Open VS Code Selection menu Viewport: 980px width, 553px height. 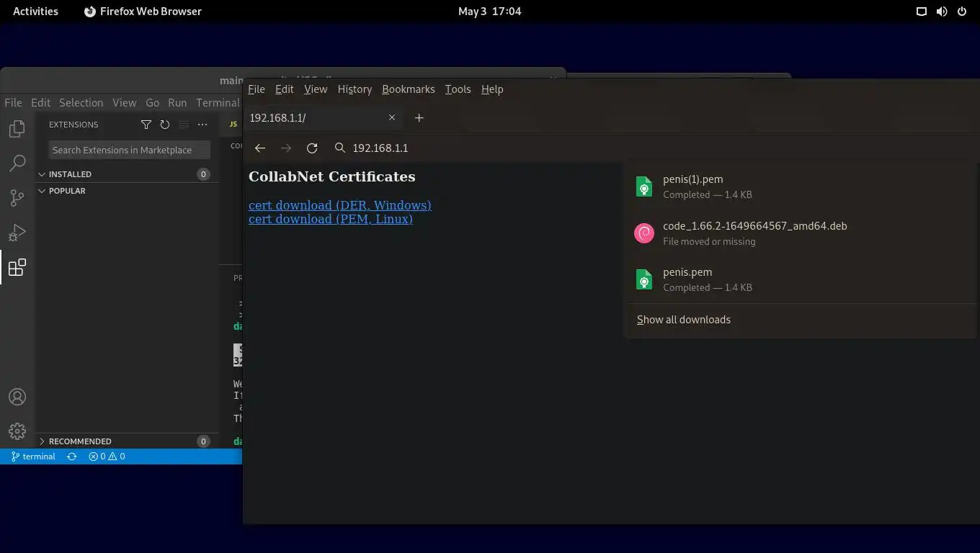coord(81,103)
